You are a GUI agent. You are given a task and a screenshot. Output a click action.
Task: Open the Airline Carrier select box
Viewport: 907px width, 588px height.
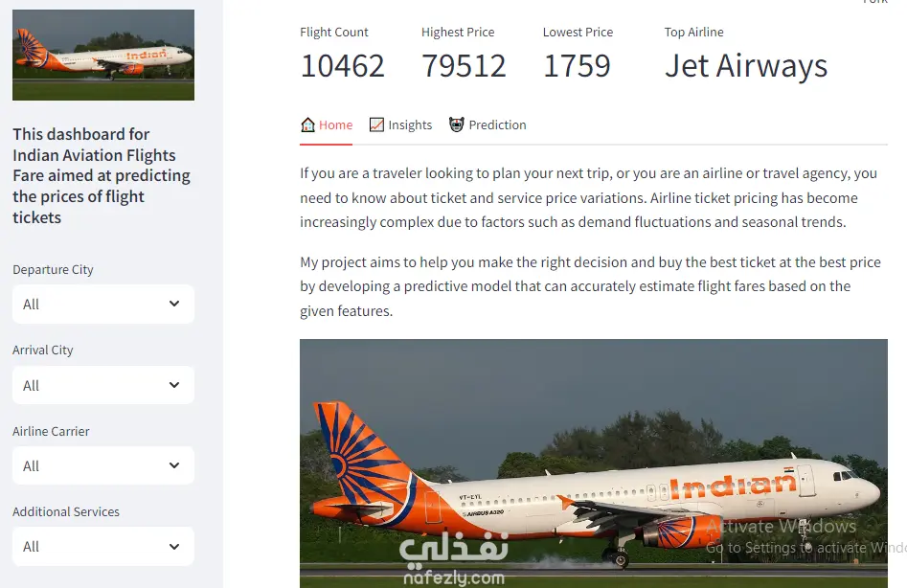coord(103,465)
